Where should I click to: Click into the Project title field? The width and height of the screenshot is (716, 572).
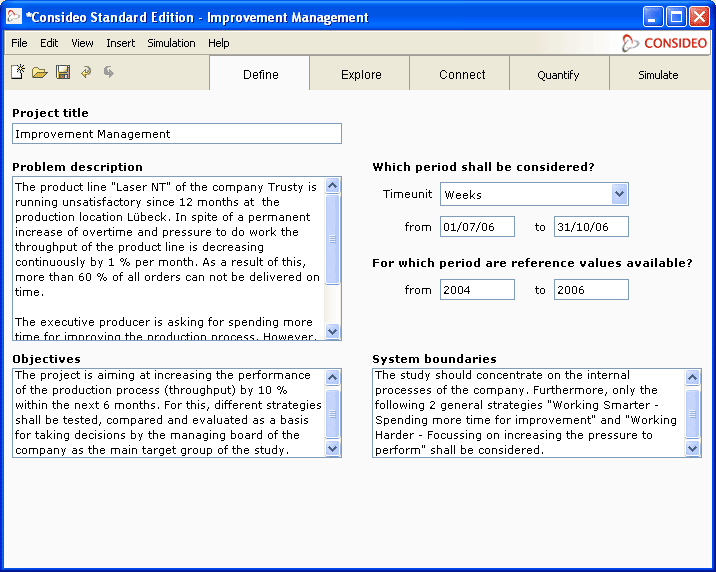point(177,134)
